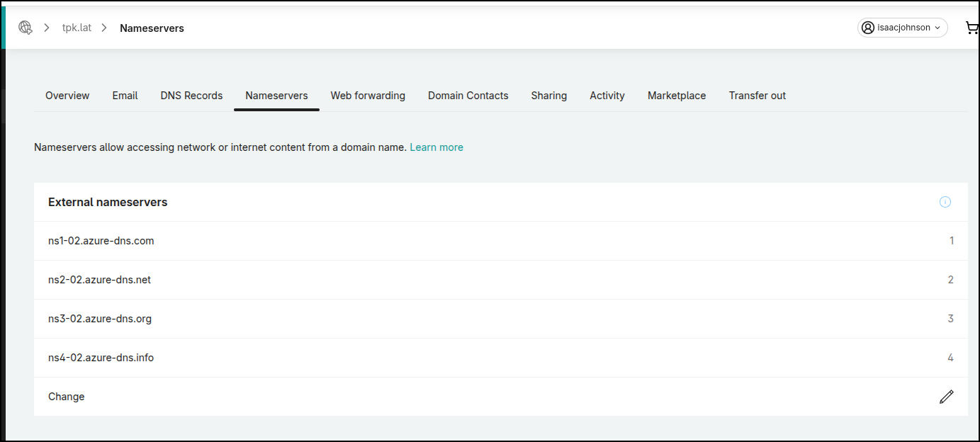Viewport: 980px width, 442px height.
Task: Open the Email tab
Action: (125, 96)
